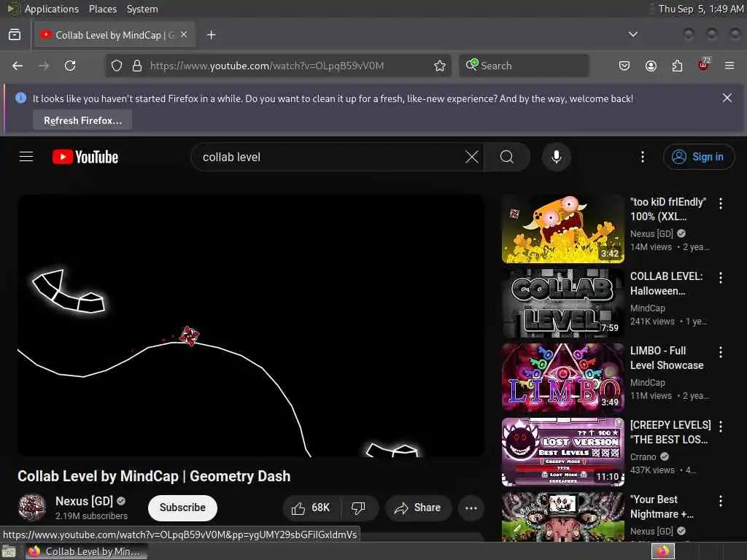Open Firefox tracking protection shield icon
Image resolution: width=747 pixels, height=560 pixels.
tap(117, 66)
